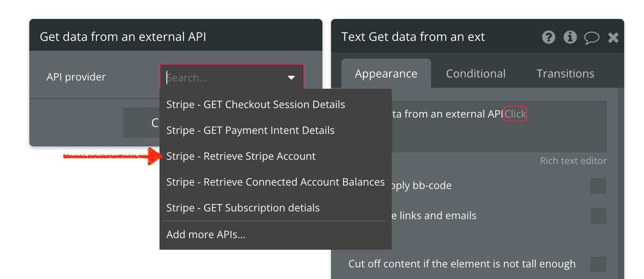Click Add more APIs option

click(x=206, y=235)
